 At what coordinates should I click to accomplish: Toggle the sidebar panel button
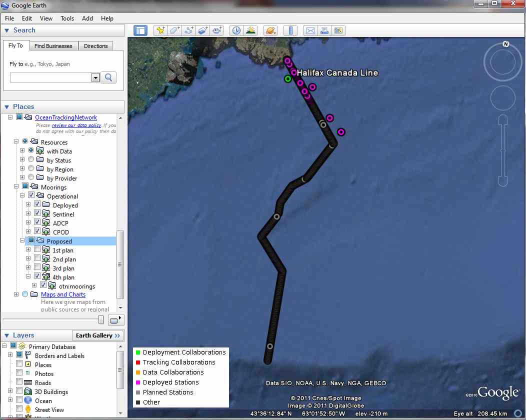click(x=140, y=30)
